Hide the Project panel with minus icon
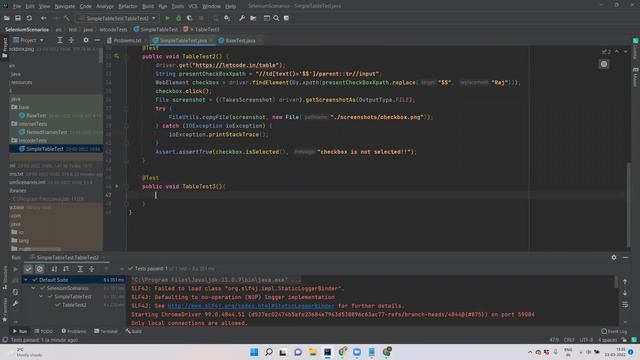 click(97, 40)
